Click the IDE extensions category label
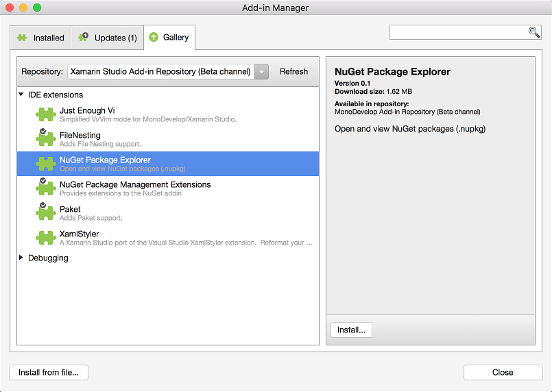The width and height of the screenshot is (552, 392). click(x=56, y=95)
